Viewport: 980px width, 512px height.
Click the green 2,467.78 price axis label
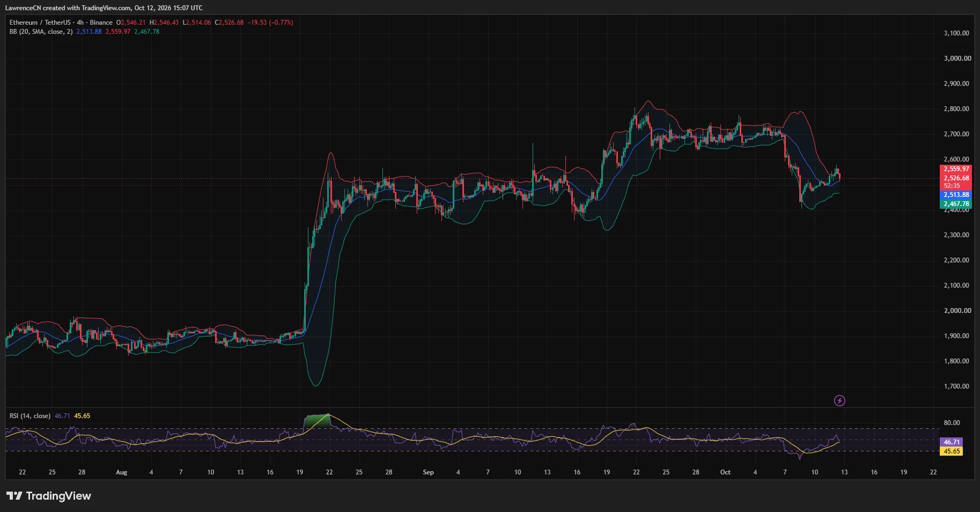(956, 204)
